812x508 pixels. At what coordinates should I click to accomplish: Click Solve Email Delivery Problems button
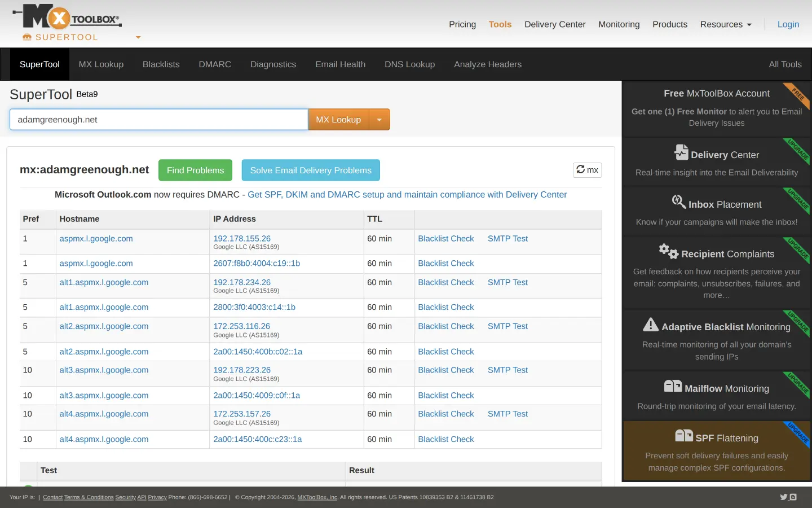coord(311,170)
